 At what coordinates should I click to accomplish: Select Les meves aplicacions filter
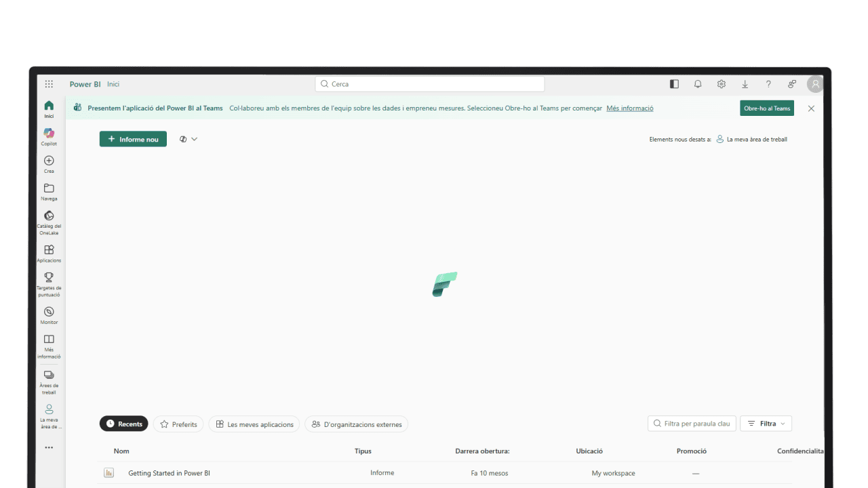click(254, 424)
